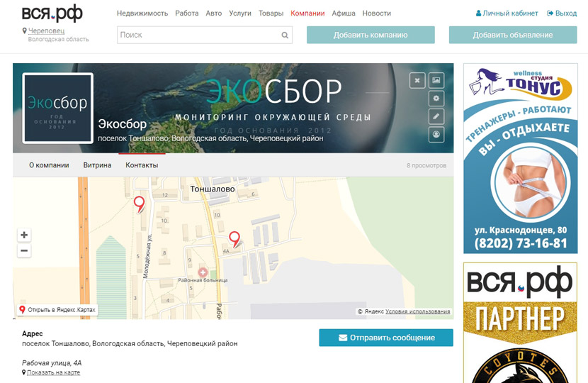The height and width of the screenshot is (383, 588).
Task: Open the Личный кабинет link
Action: [x=507, y=13]
